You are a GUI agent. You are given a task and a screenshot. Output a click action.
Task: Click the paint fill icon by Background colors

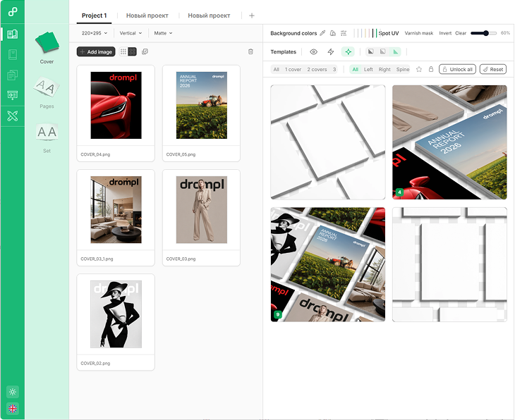tap(333, 33)
